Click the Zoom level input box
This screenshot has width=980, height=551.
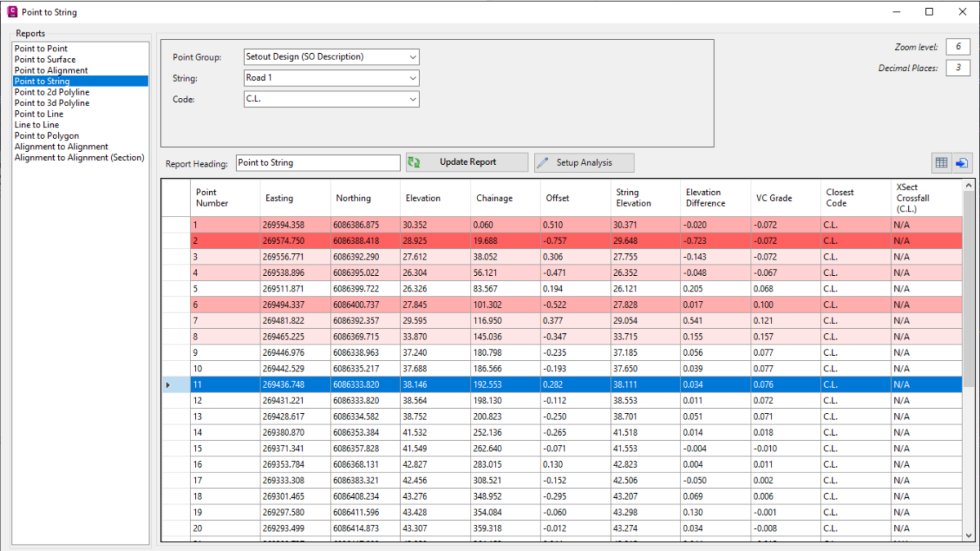pyautogui.click(x=958, y=47)
